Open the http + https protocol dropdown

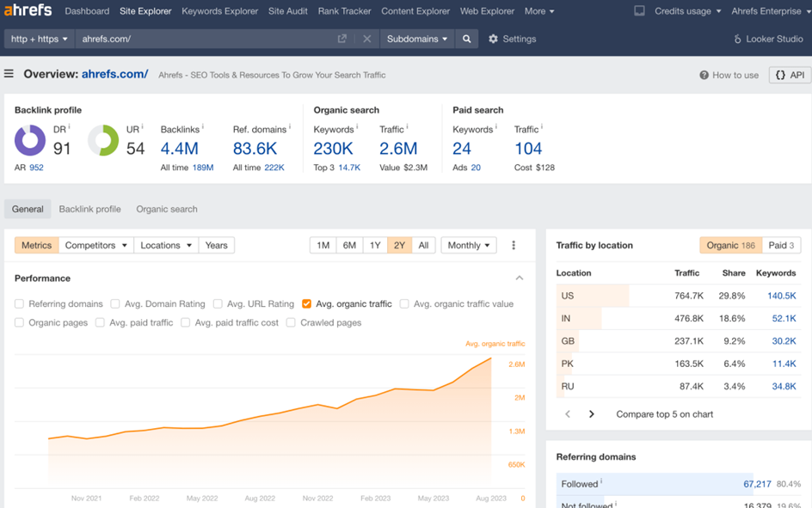tap(40, 39)
